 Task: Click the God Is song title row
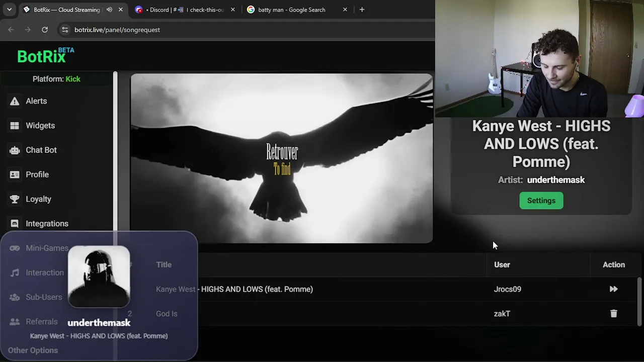coord(167,314)
